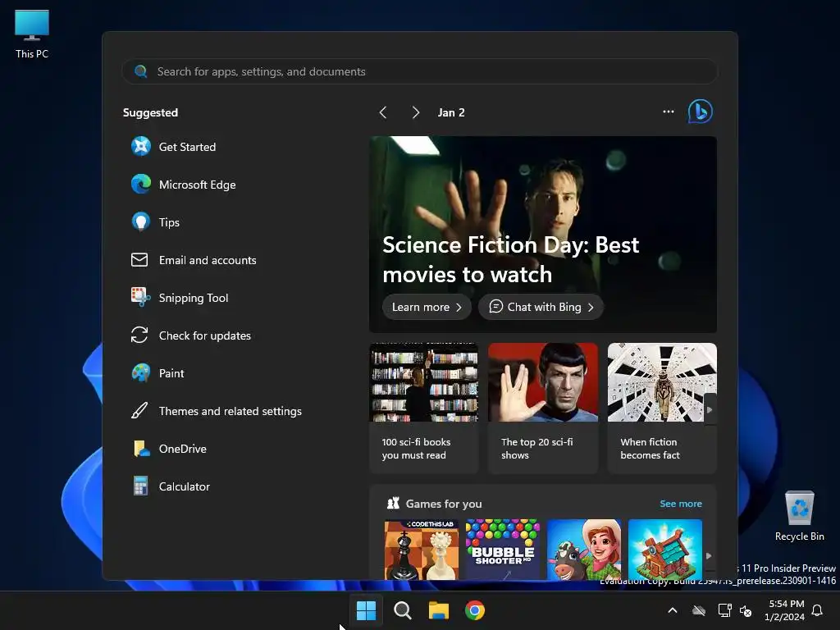Image resolution: width=840 pixels, height=630 pixels.
Task: Launch the OneDrive icon
Action: pyautogui.click(x=141, y=449)
